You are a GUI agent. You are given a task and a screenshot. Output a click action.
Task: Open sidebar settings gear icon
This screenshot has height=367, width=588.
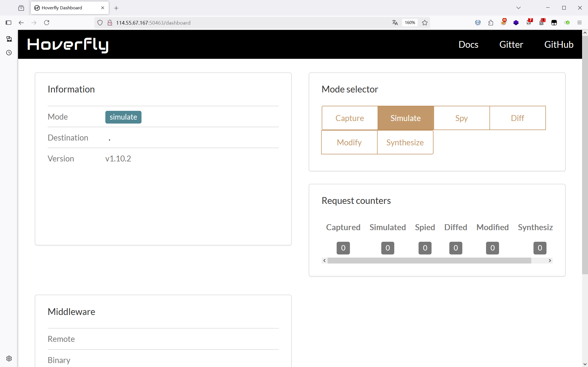pyautogui.click(x=9, y=359)
